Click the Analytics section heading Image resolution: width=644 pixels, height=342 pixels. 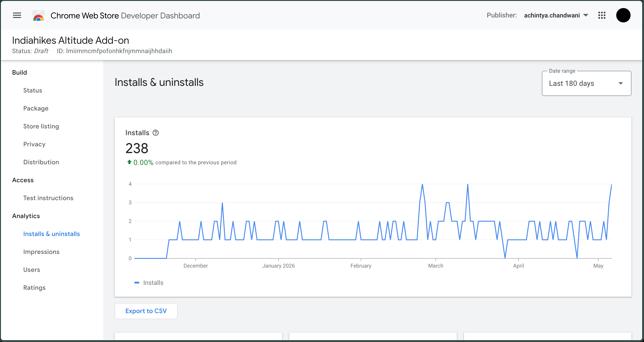click(26, 216)
